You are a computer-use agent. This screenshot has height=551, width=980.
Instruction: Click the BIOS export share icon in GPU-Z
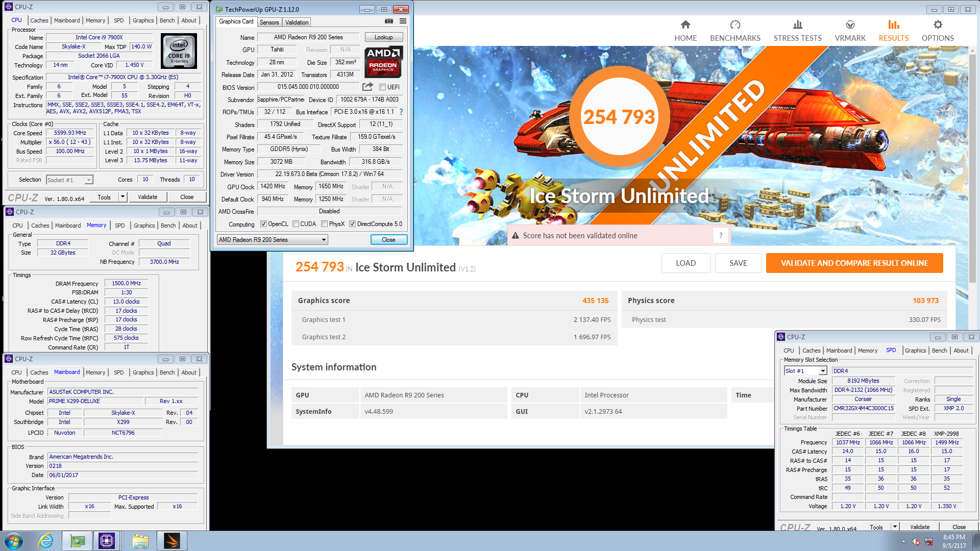367,87
